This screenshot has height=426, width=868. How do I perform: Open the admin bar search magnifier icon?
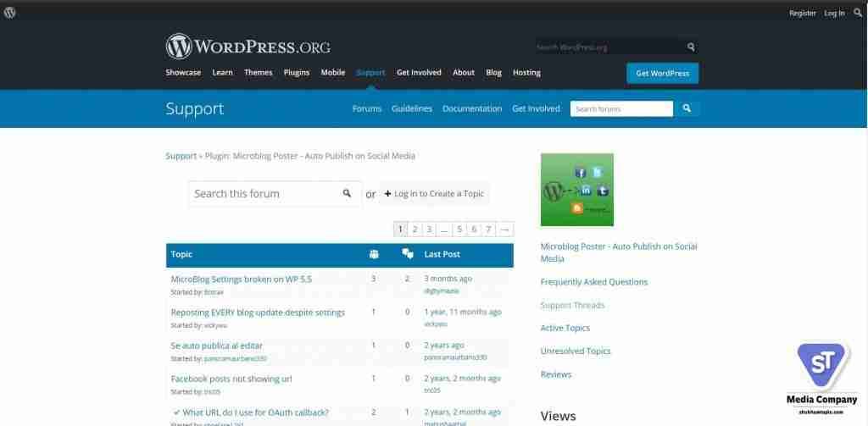click(x=858, y=13)
